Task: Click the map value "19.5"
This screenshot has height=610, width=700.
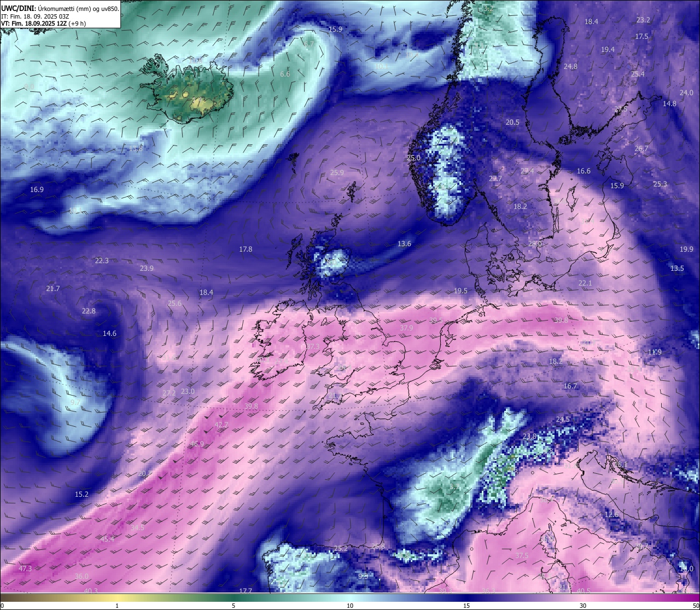Action: (x=461, y=291)
